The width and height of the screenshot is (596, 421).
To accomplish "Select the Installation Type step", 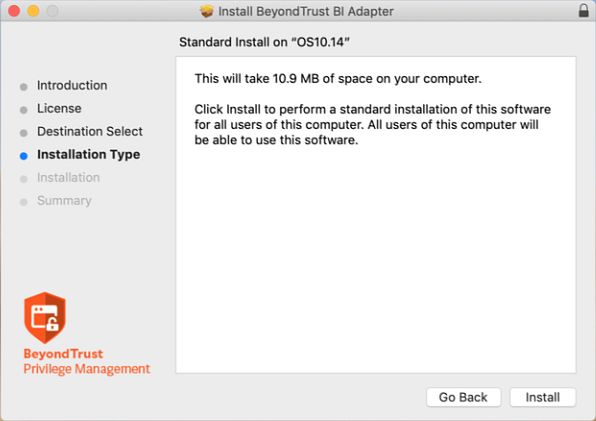I will (89, 155).
